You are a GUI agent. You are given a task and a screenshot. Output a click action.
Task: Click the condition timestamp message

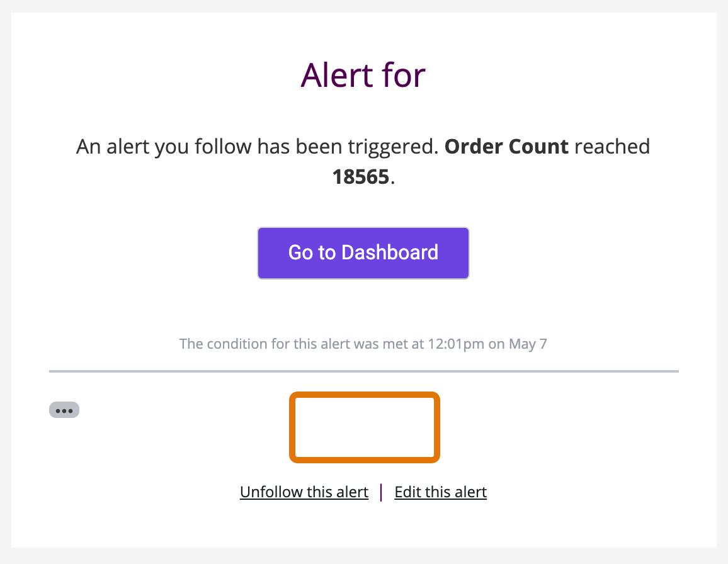tap(363, 344)
